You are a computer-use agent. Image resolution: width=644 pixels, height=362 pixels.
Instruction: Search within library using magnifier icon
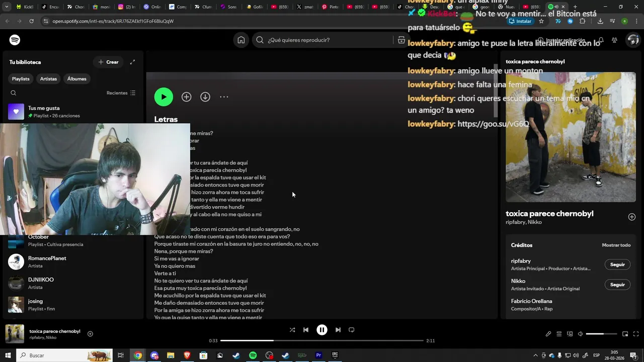(14, 93)
